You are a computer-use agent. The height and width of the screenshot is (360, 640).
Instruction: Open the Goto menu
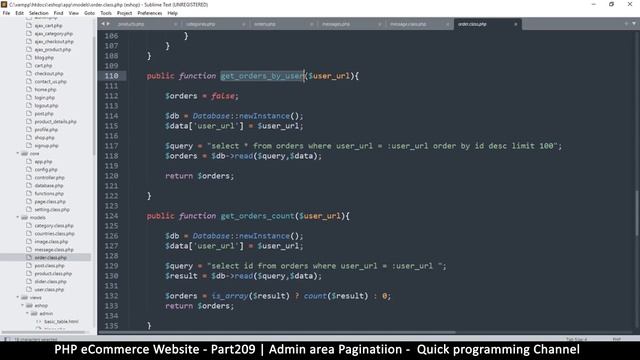[89, 13]
